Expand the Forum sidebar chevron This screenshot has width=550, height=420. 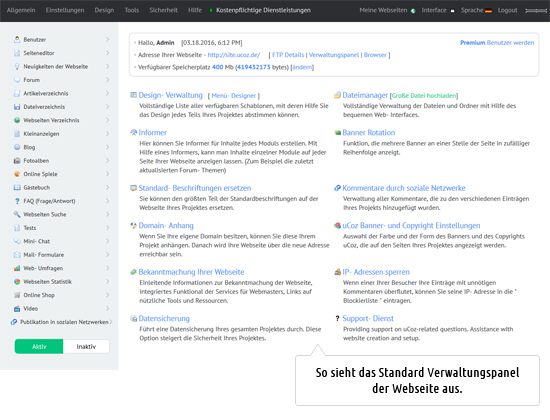[x=107, y=80]
